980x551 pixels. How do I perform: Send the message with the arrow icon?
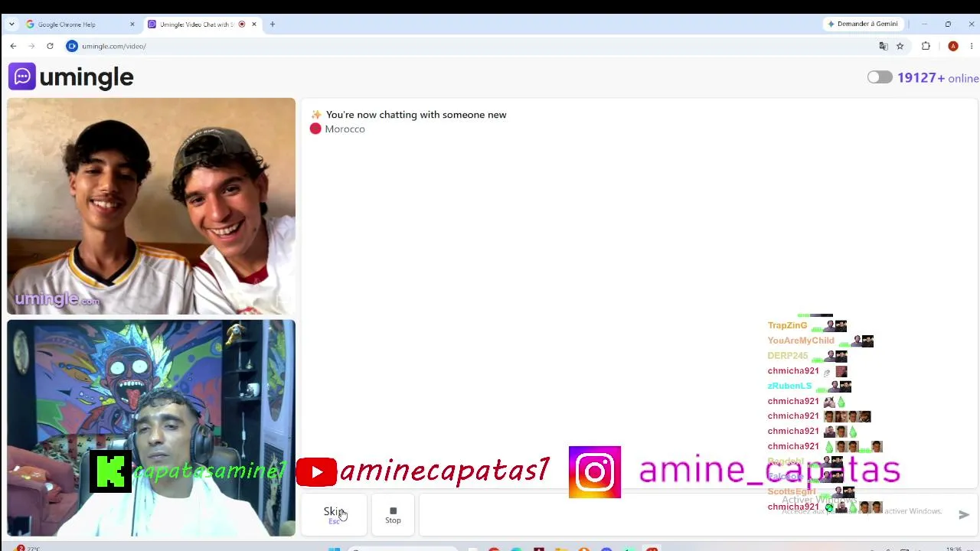pos(964,515)
